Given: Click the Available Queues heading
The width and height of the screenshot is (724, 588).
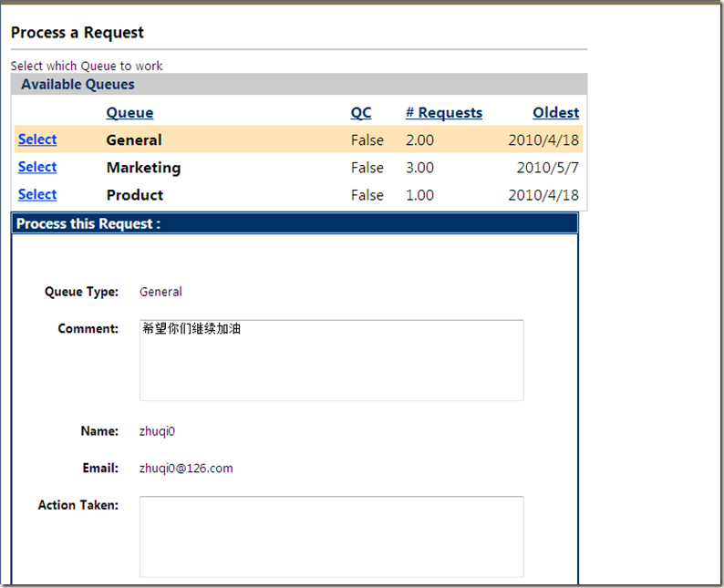Looking at the screenshot, I should pos(78,85).
